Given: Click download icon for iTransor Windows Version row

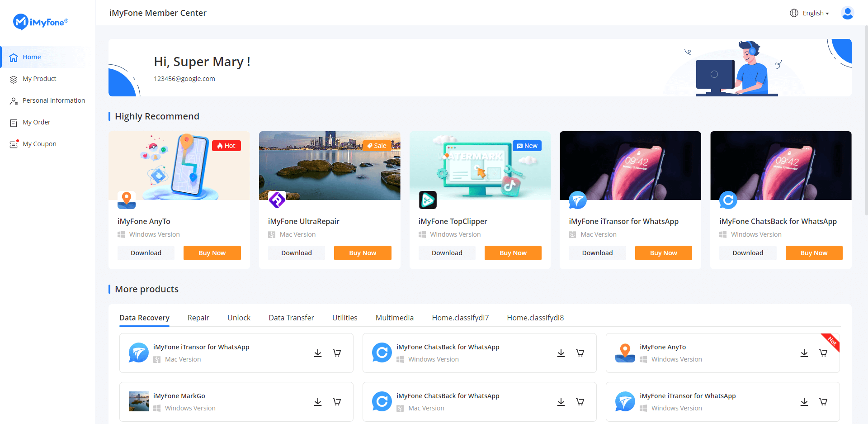Looking at the screenshot, I should pyautogui.click(x=804, y=402).
